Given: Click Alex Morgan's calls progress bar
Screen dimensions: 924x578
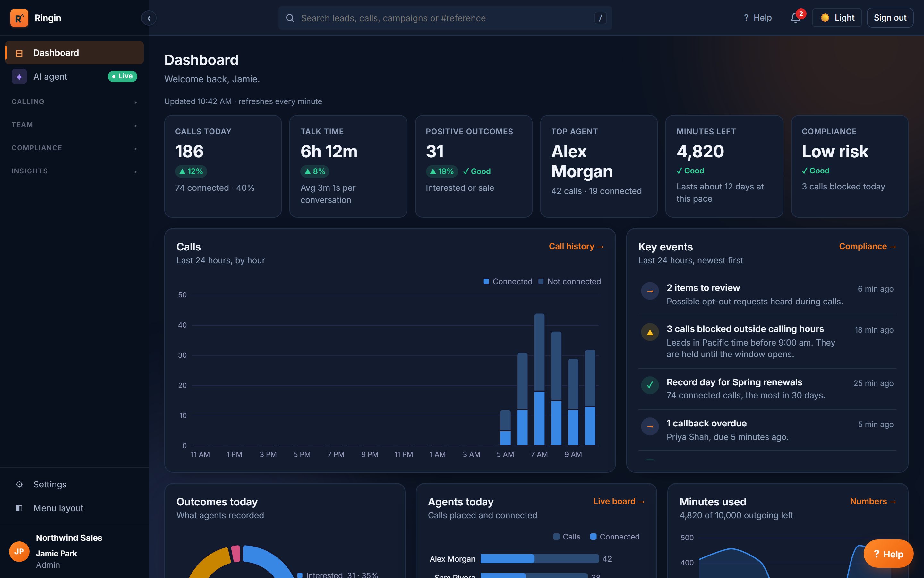Looking at the screenshot, I should coord(540,559).
